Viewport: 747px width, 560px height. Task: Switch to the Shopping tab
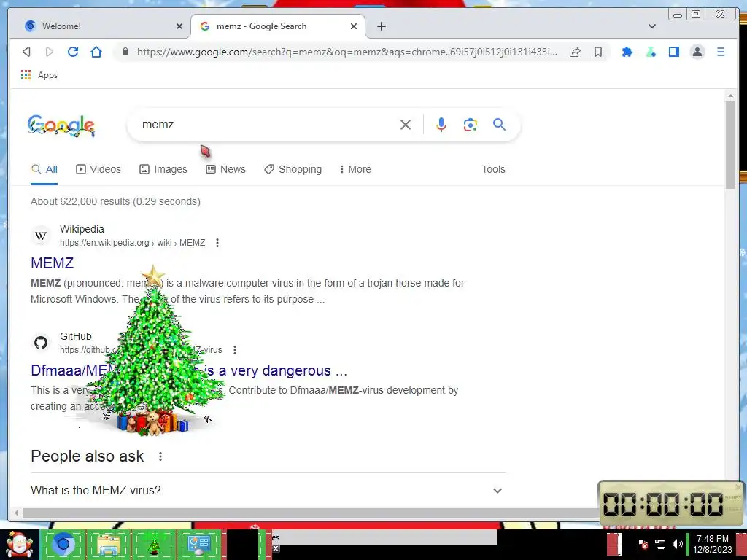coord(293,169)
